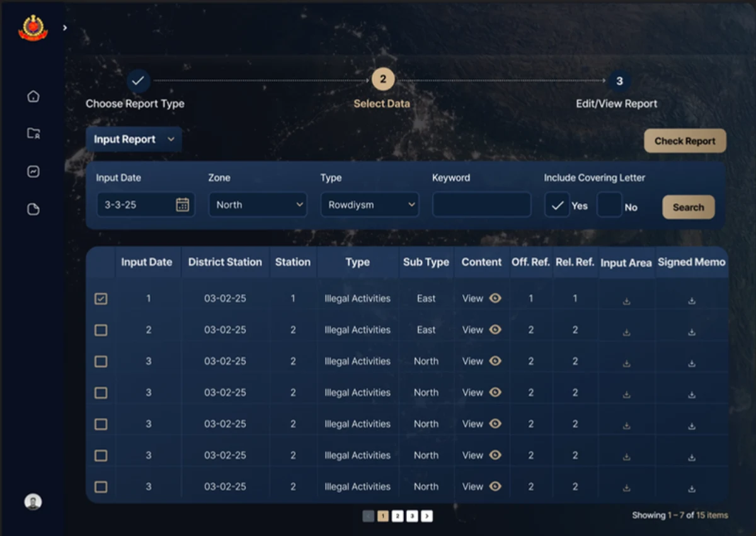Click the Edit/View Report step label
Image resolution: width=756 pixels, height=536 pixels.
click(x=617, y=104)
